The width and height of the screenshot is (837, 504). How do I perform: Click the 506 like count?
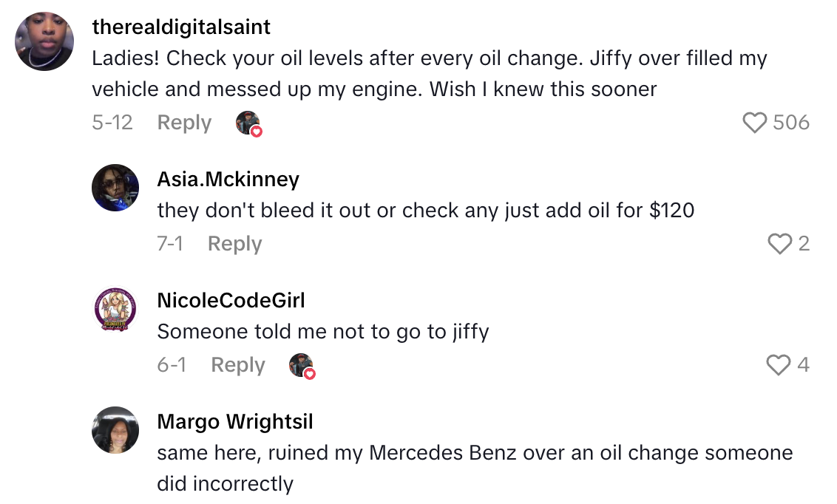click(x=790, y=123)
